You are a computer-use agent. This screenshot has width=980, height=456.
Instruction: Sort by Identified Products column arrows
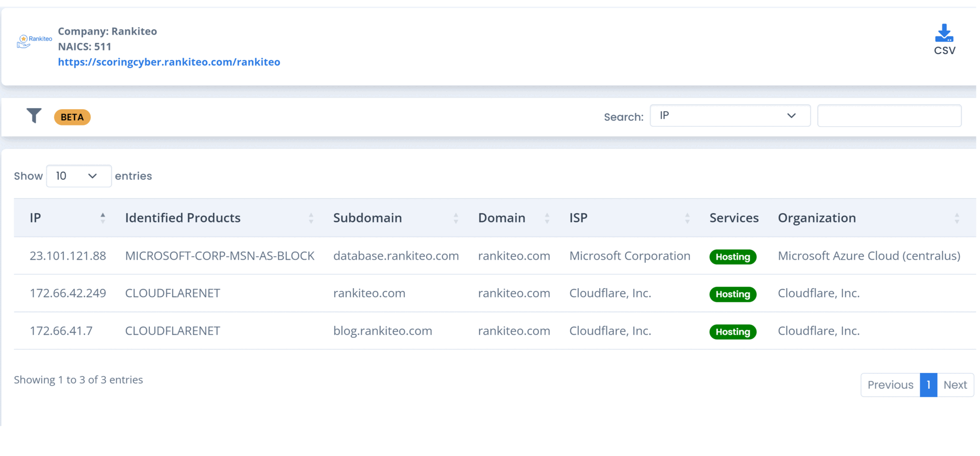click(x=311, y=218)
